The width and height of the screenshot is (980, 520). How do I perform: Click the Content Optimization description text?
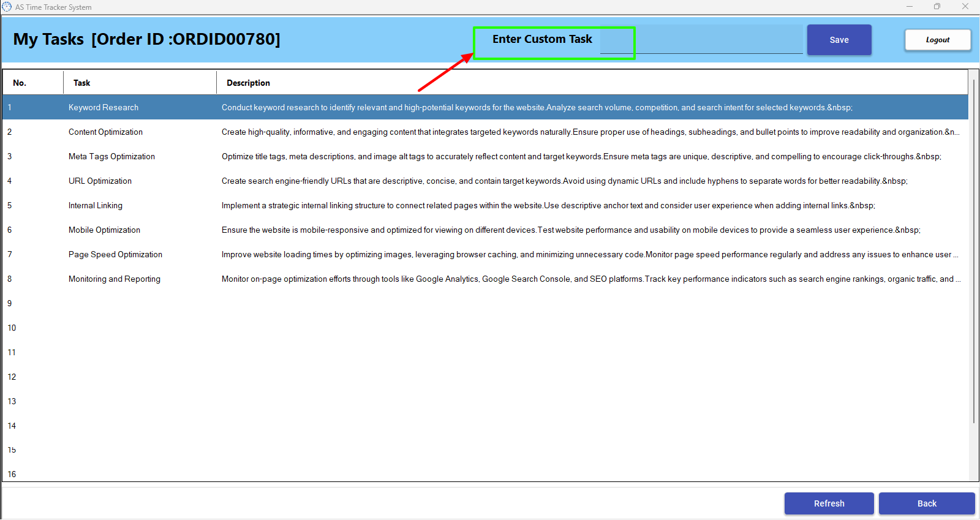pos(590,132)
